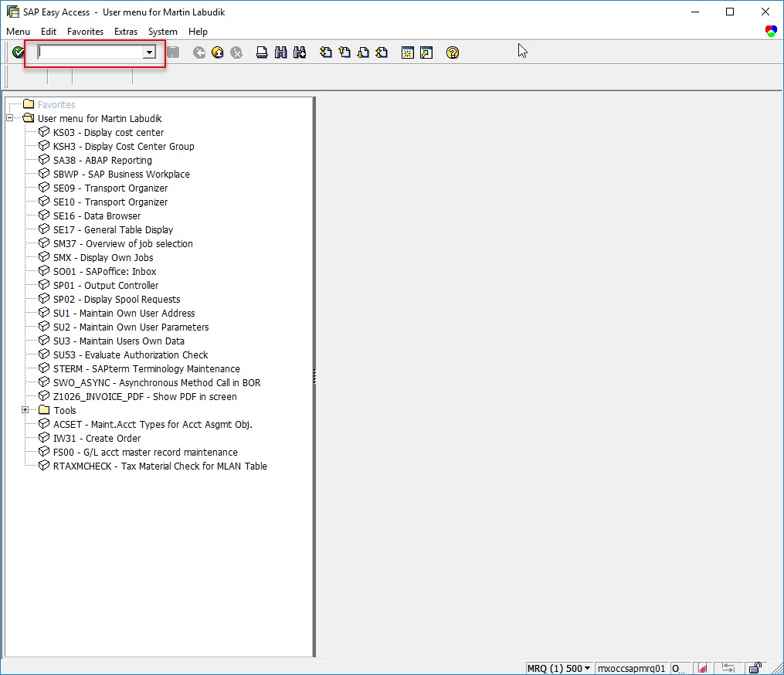This screenshot has width=784, height=675.
Task: Select KS03 - Display cost center
Action: pyautogui.click(x=108, y=133)
